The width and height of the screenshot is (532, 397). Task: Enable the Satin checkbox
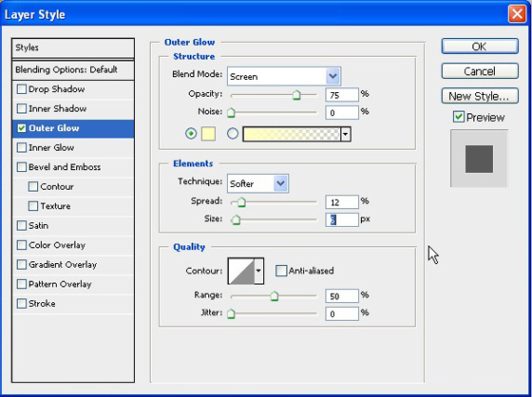point(22,226)
